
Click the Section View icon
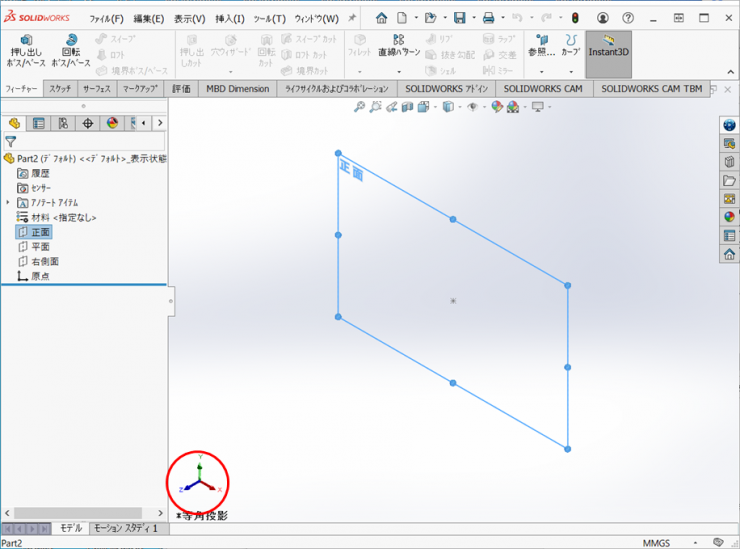tap(410, 107)
